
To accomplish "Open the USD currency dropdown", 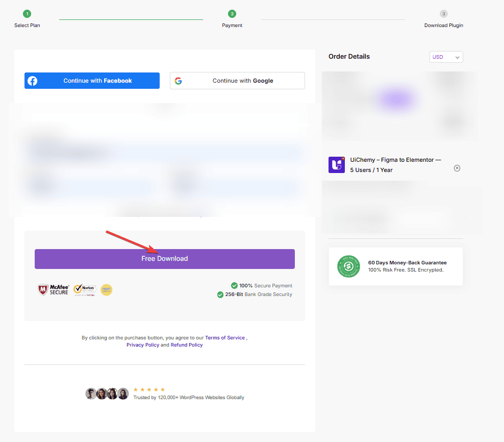I will [x=446, y=57].
